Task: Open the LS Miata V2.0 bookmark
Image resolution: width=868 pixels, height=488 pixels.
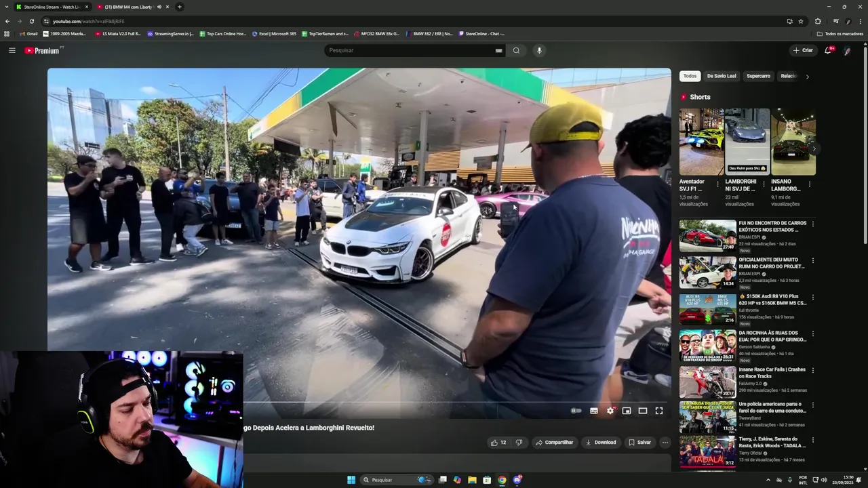Action: 118,34
